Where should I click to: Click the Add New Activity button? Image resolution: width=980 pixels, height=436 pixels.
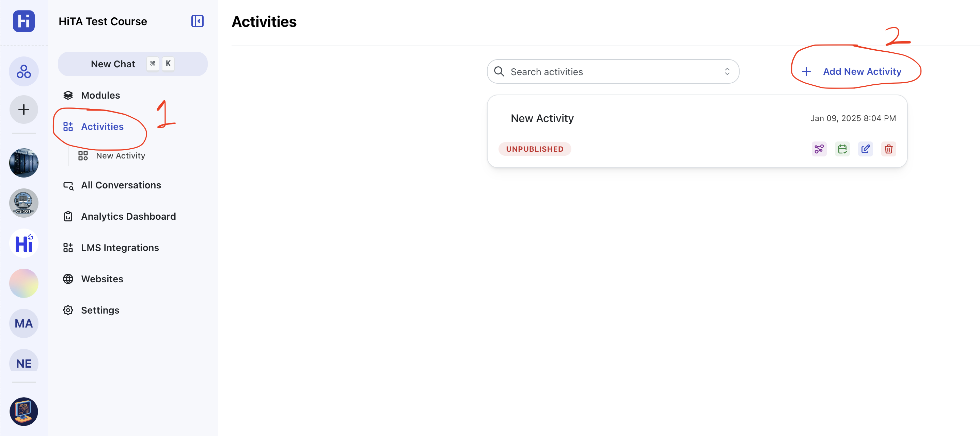click(x=852, y=71)
